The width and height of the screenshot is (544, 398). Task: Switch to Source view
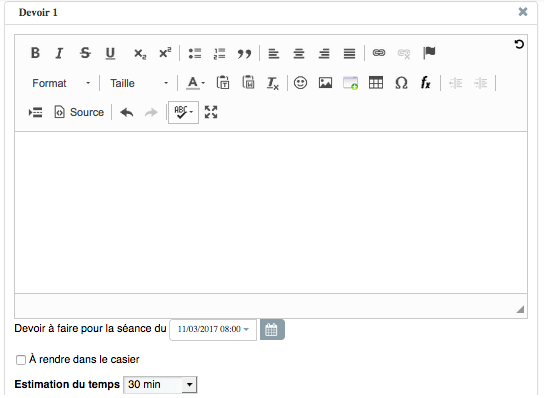pyautogui.click(x=79, y=112)
